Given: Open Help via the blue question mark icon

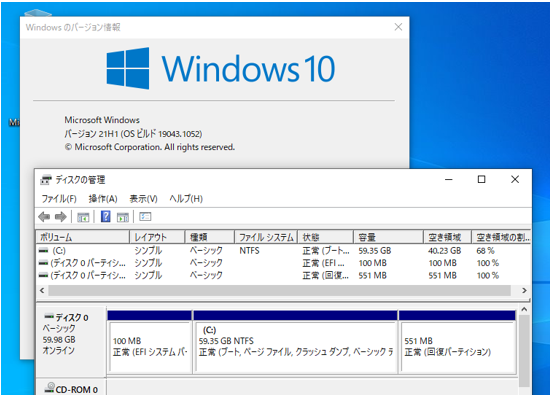Looking at the screenshot, I should [105, 216].
